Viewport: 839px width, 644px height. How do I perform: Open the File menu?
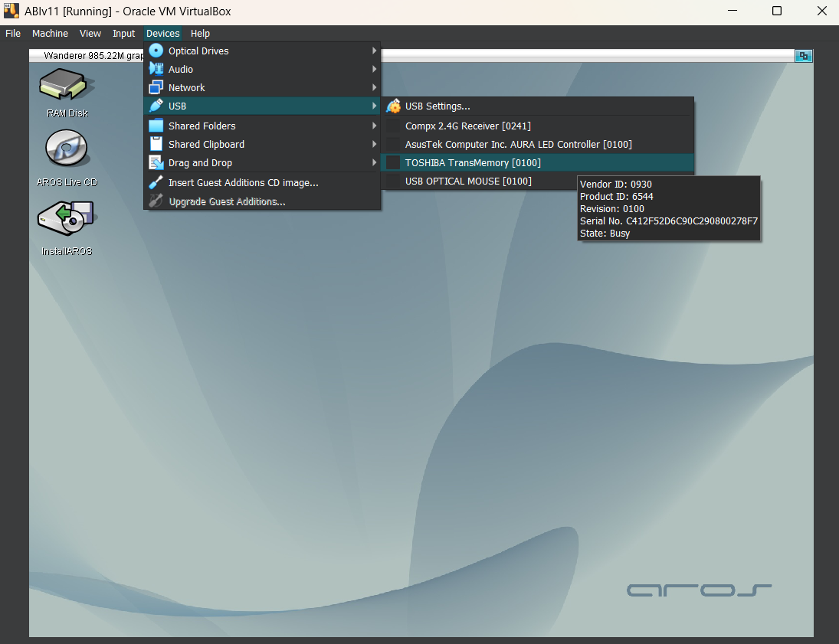(13, 33)
